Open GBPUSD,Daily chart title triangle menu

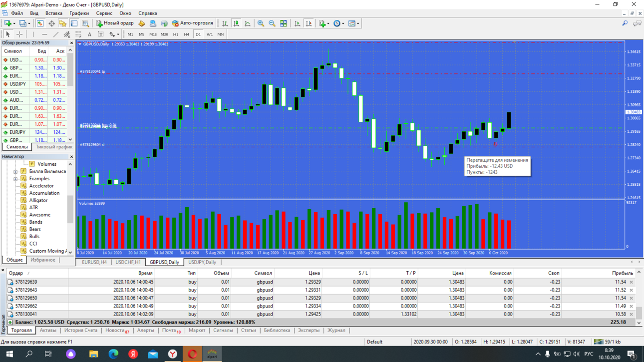(x=80, y=44)
